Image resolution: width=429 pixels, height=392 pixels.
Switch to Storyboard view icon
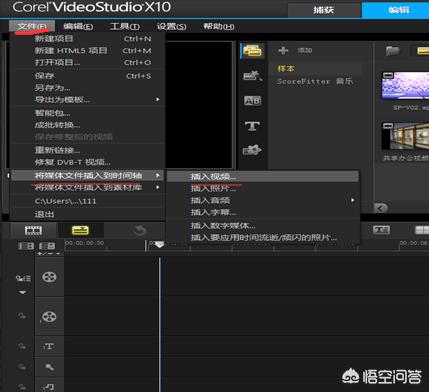pyautogui.click(x=33, y=230)
